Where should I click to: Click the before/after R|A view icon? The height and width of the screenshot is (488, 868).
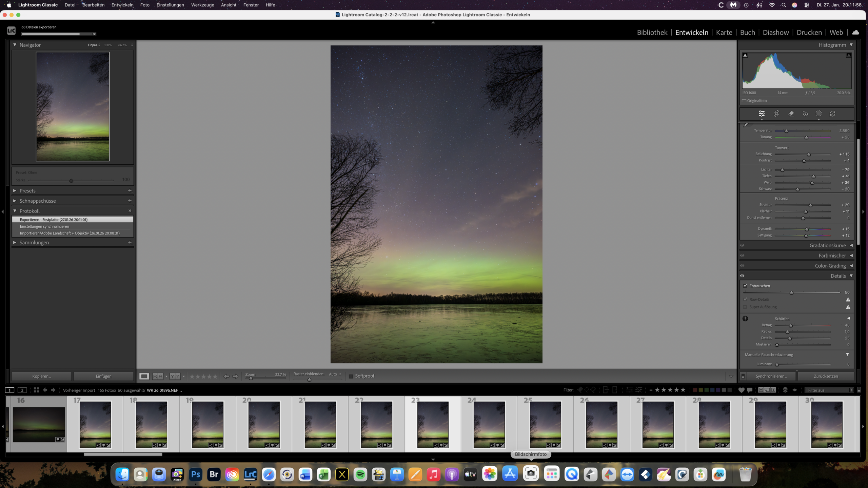pos(158,376)
